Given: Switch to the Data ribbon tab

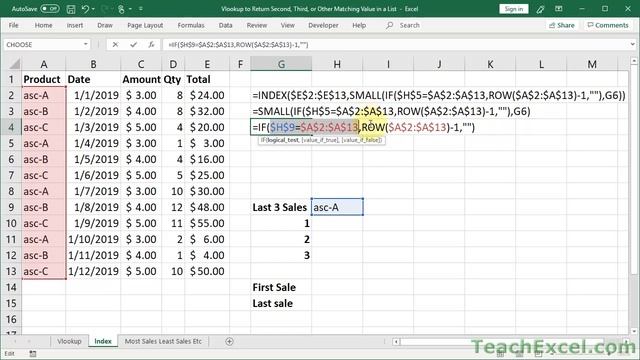Looking at the screenshot, I should (x=225, y=25).
